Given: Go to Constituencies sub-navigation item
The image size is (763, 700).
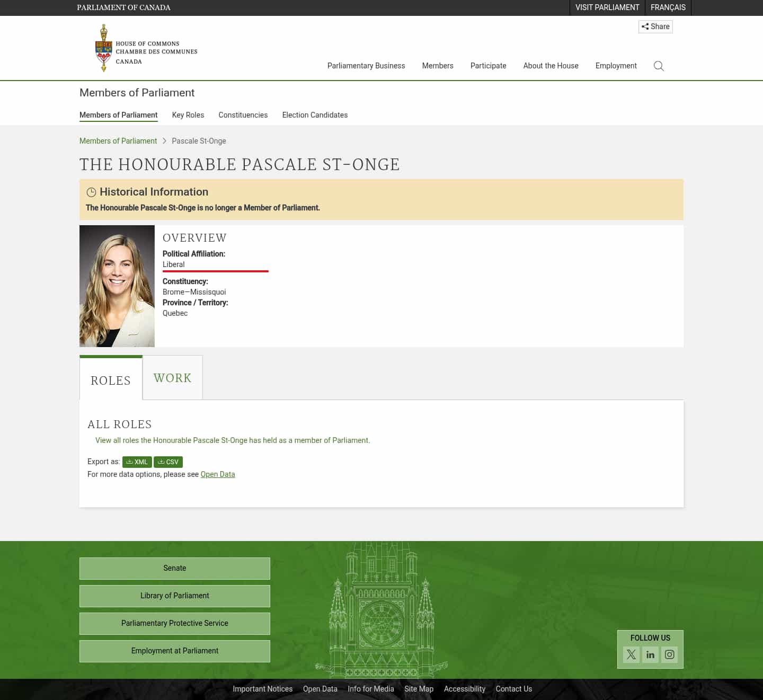Looking at the screenshot, I should pos(243,115).
